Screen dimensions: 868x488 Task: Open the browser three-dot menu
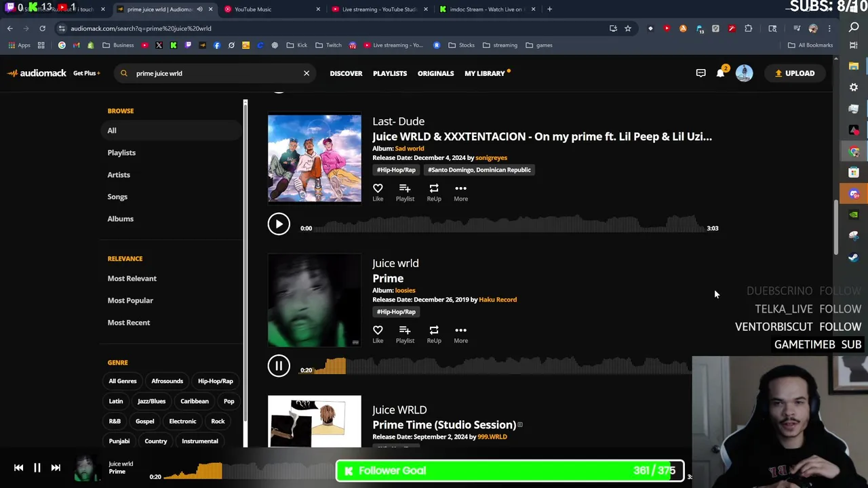click(829, 28)
